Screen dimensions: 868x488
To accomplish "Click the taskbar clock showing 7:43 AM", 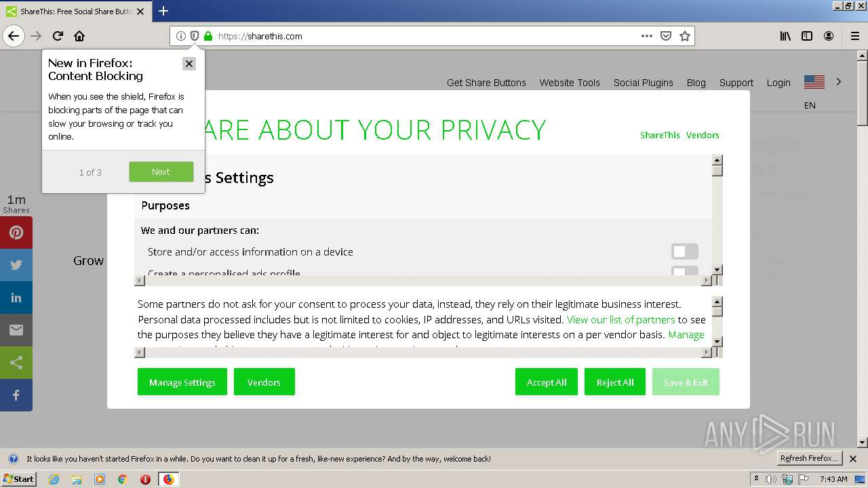I will pos(833,479).
